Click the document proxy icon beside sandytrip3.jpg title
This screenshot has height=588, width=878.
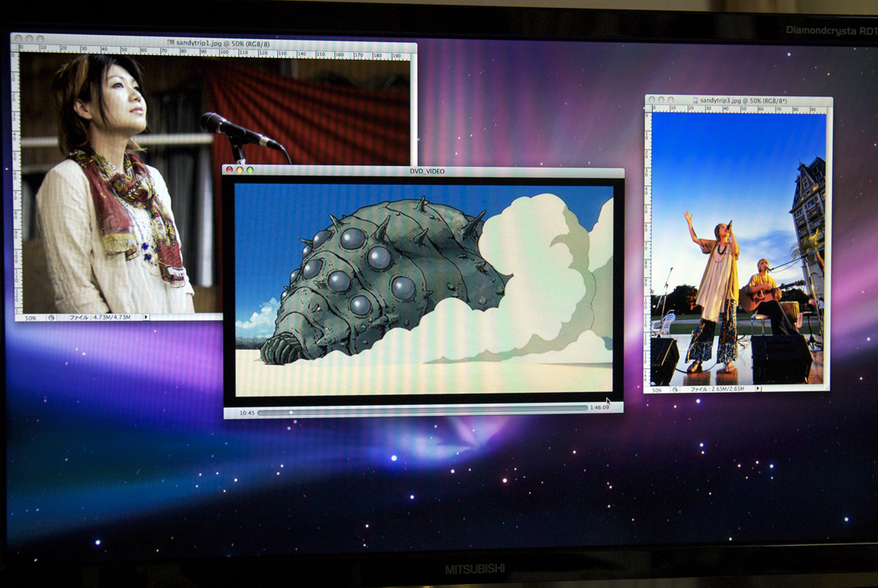[x=696, y=101]
